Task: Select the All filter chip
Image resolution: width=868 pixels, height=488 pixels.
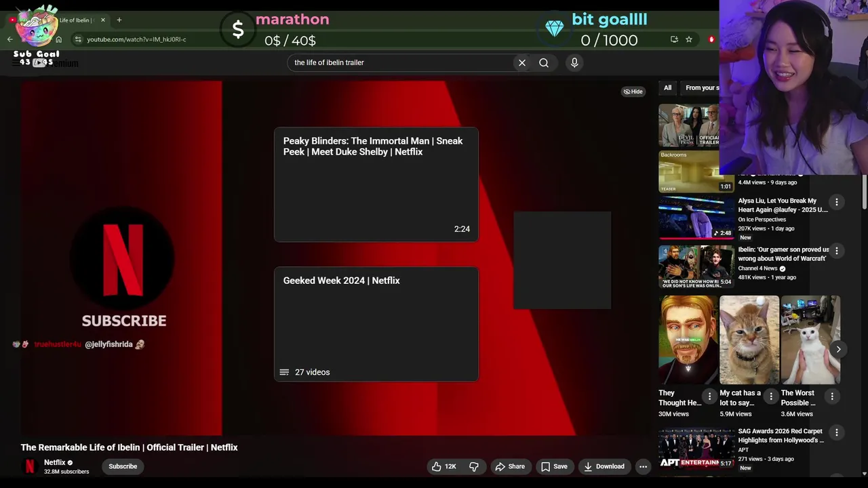Action: (668, 87)
